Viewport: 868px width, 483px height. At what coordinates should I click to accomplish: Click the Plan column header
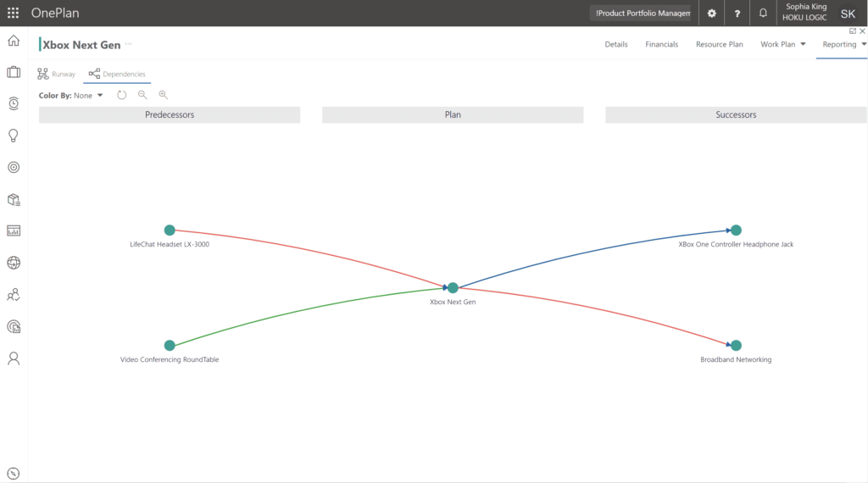point(453,114)
